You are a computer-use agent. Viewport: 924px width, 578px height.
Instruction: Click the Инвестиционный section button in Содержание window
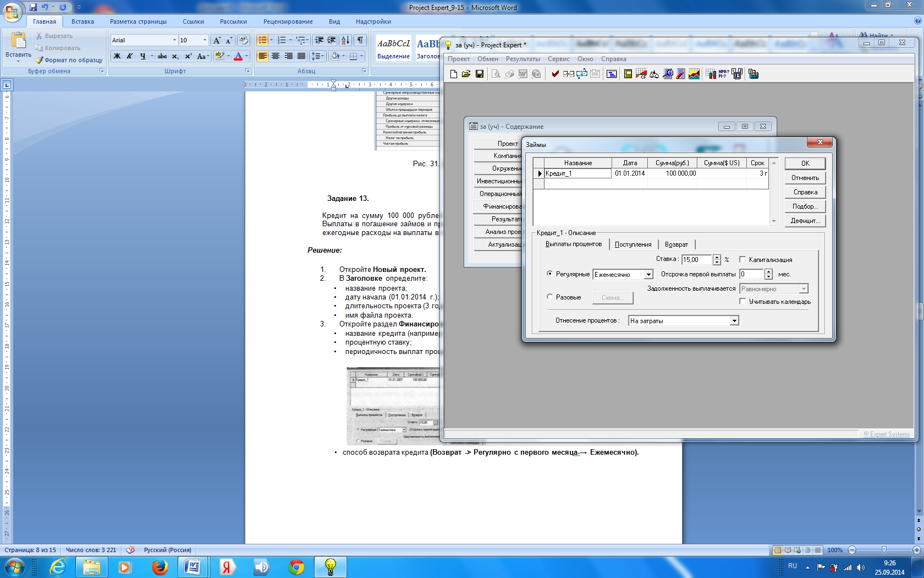coord(498,181)
